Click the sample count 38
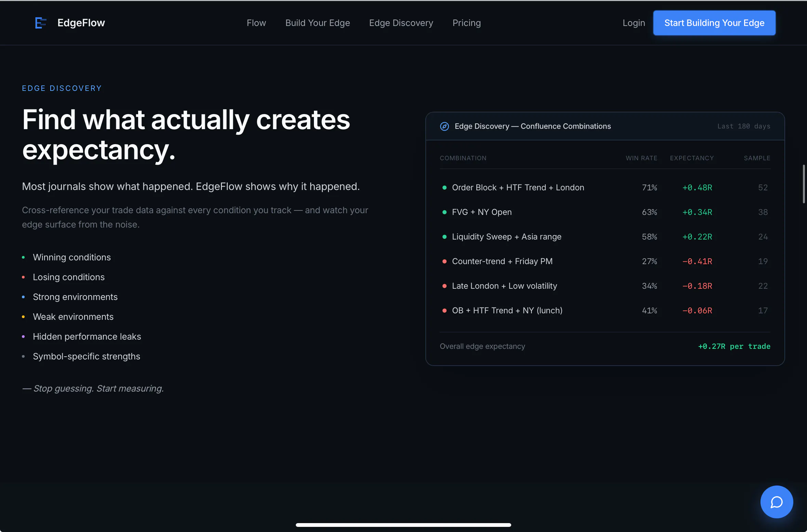 (763, 212)
